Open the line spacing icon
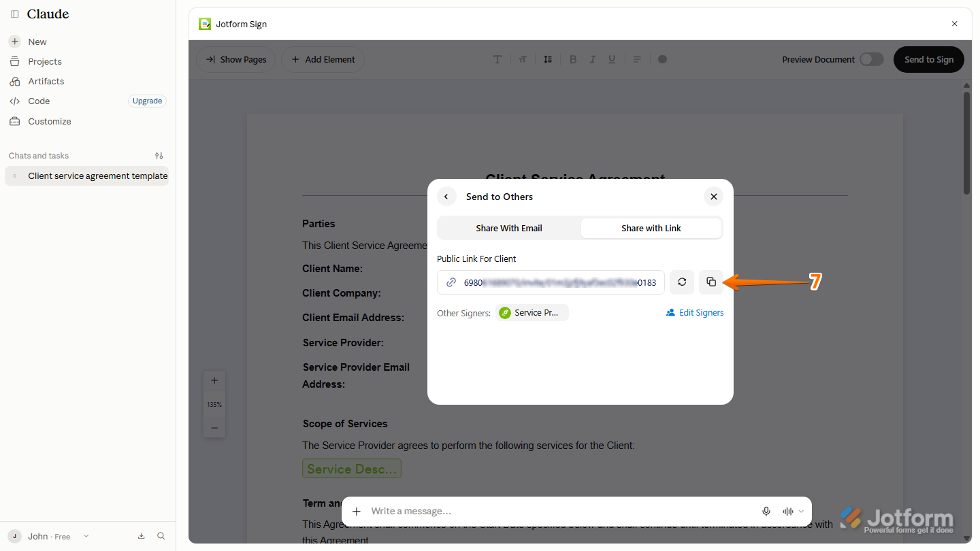This screenshot has height=551, width=980. (x=548, y=59)
